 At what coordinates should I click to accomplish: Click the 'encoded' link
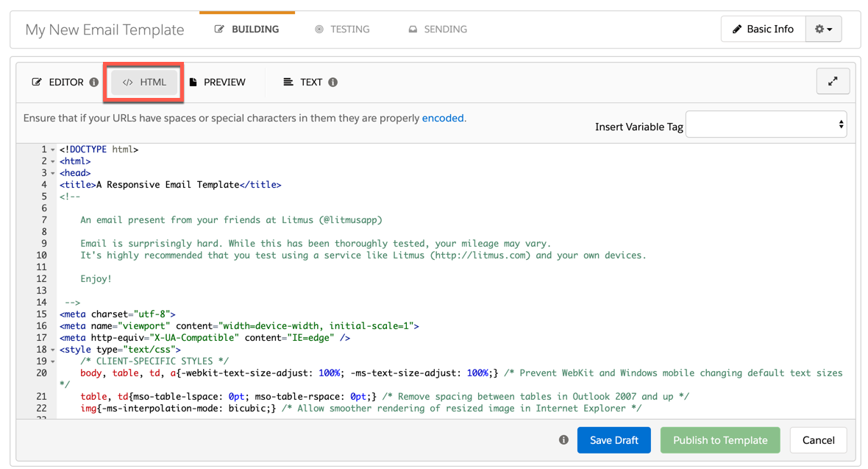[443, 118]
